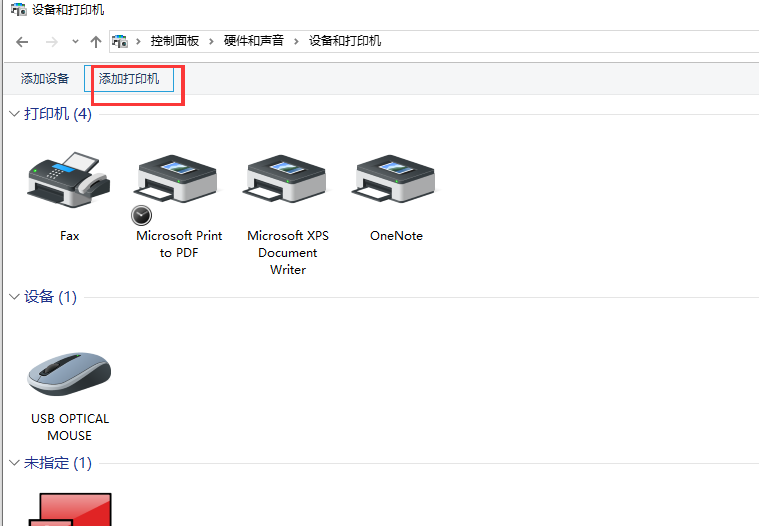Screen dimensions: 759x526
Task: Click the 添加设备 toolbar button
Action: pyautogui.click(x=45, y=78)
